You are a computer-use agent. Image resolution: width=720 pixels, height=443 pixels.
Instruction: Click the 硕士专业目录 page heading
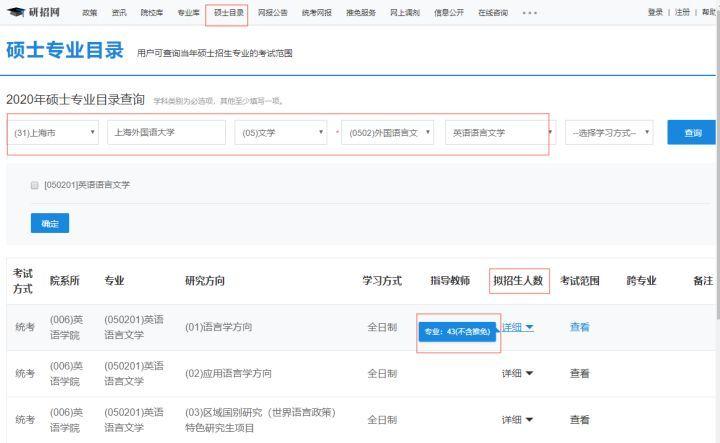pyautogui.click(x=65, y=50)
